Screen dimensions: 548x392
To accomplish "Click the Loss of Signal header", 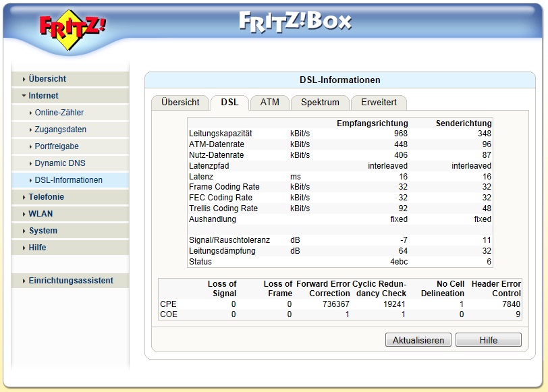I will [x=222, y=289].
